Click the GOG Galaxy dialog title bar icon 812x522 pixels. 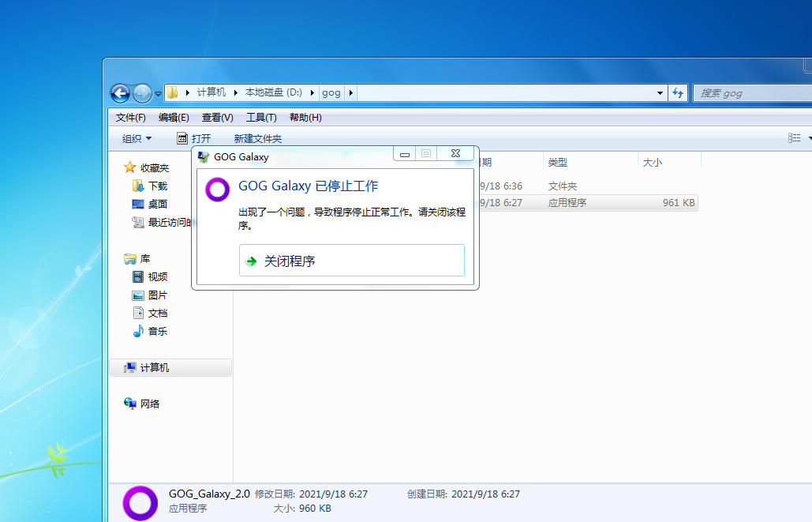tap(204, 156)
